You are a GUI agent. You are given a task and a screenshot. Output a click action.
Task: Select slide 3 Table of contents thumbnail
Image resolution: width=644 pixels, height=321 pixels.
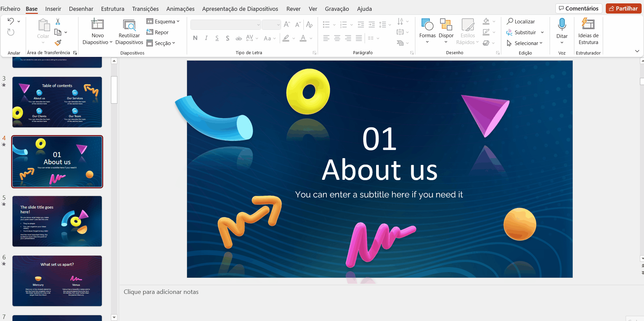[x=57, y=102]
